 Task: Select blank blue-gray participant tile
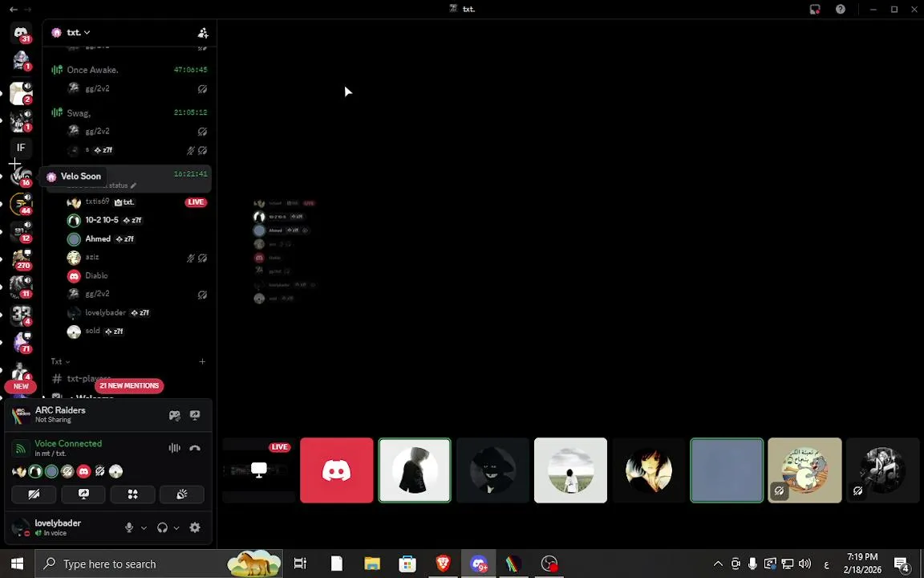(x=727, y=470)
